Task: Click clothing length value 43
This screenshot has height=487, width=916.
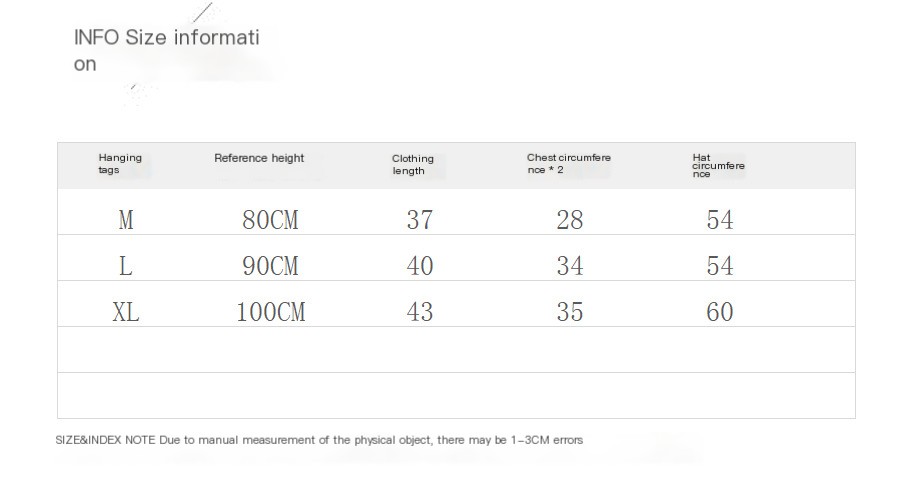Action: (x=420, y=312)
